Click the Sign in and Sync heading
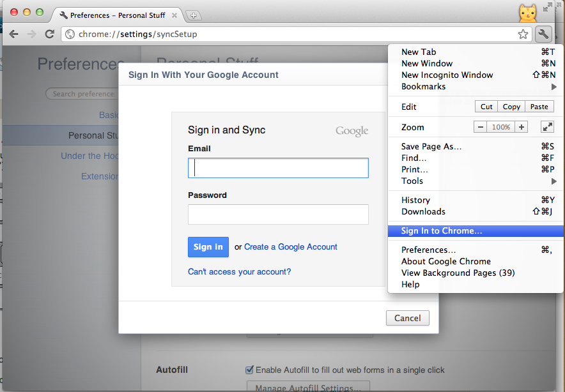 click(227, 130)
